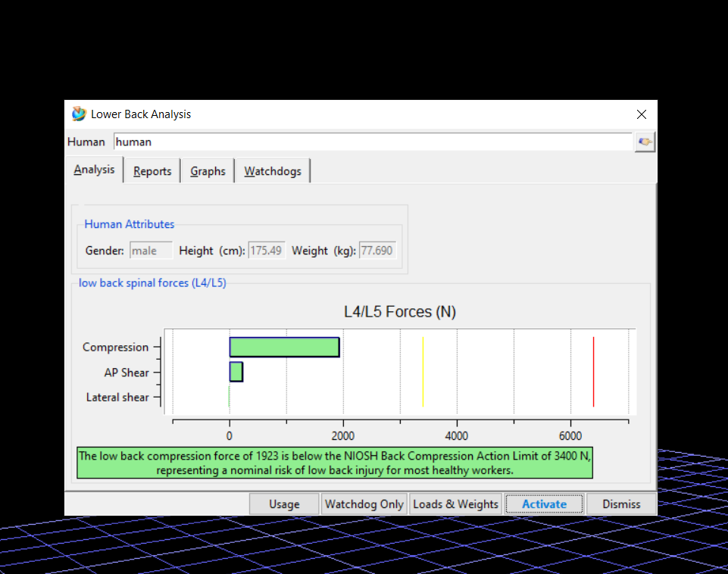Click the Height field showing 175.49

click(267, 251)
